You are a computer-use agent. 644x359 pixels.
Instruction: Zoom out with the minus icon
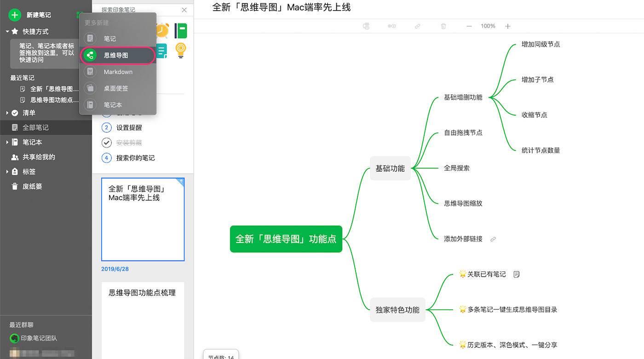[x=469, y=26]
